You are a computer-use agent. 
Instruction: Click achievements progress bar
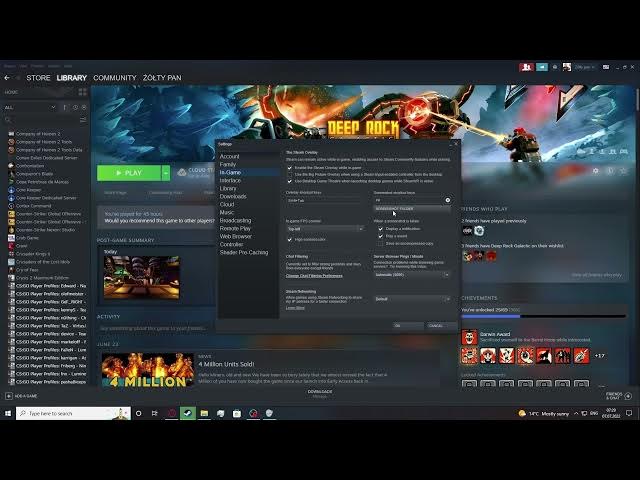coord(543,316)
